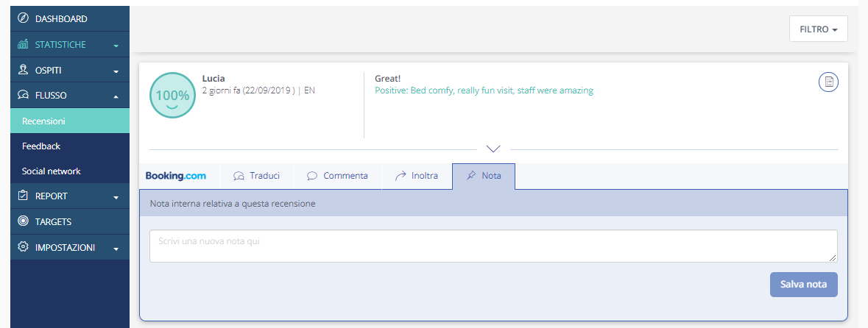Click the Salva nota button
The image size is (868, 328).
[804, 285]
